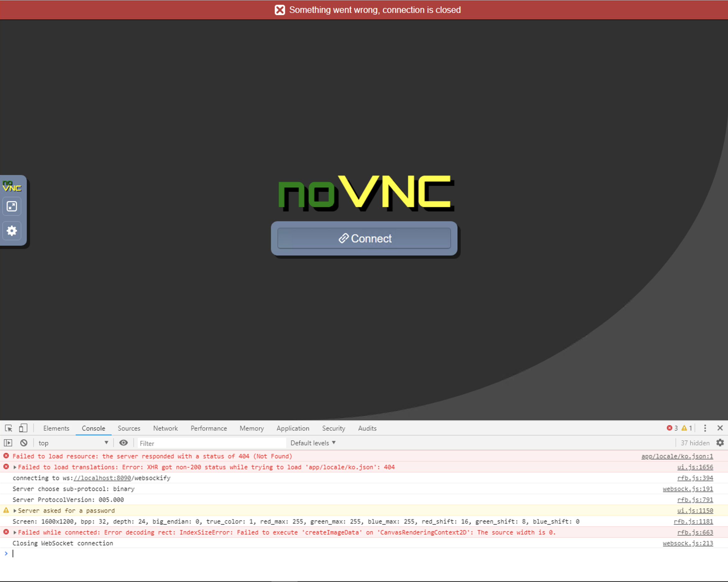Open the rfb.js:663 source link
The image size is (728, 582).
pyautogui.click(x=695, y=532)
